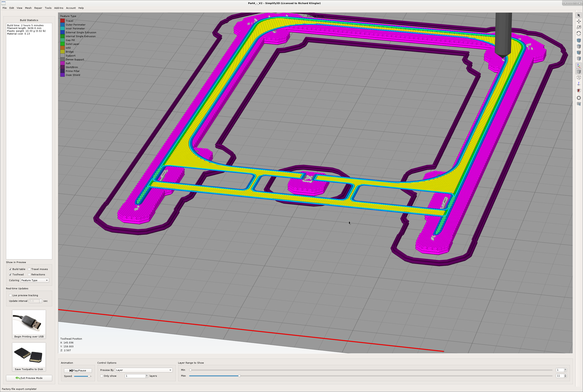Uncheck the Build table checkbox
Image resolution: width=583 pixels, height=392 pixels.
pyautogui.click(x=10, y=269)
